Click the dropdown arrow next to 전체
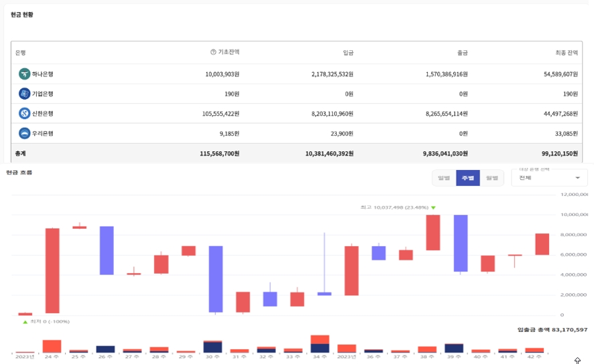 pyautogui.click(x=577, y=178)
